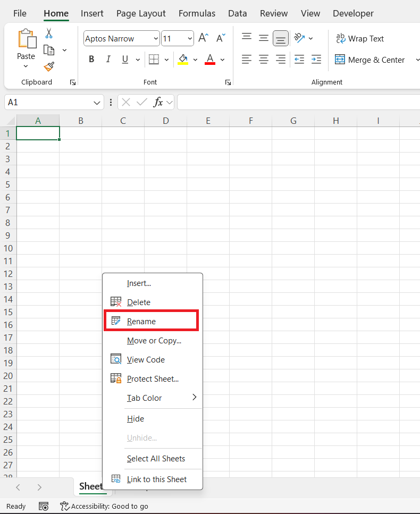The height and width of the screenshot is (514, 420).
Task: Copy using the Copy icon
Action: (x=49, y=50)
